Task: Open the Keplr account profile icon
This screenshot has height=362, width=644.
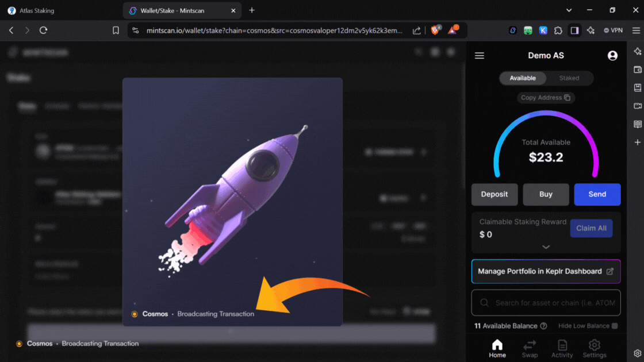Action: pyautogui.click(x=612, y=56)
